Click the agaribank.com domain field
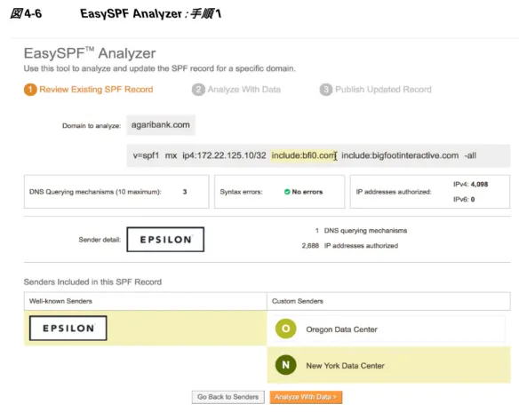Image resolution: width=519 pixels, height=420 pixels. (x=161, y=125)
